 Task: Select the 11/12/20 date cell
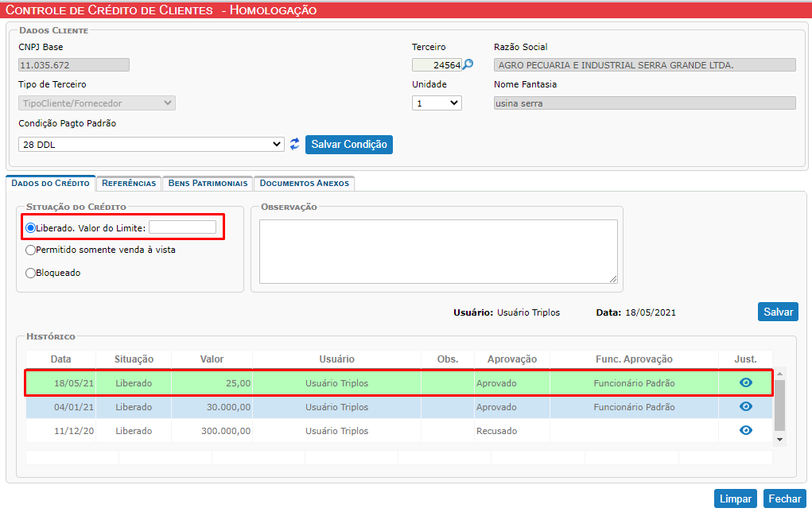tap(61, 431)
